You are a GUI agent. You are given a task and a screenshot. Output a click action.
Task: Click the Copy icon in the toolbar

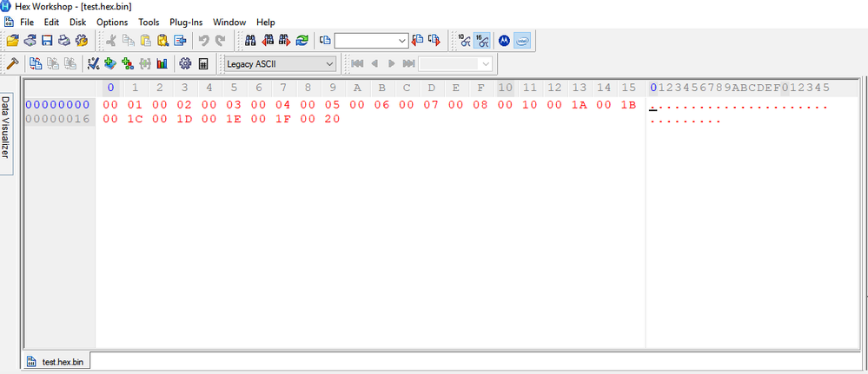[129, 41]
